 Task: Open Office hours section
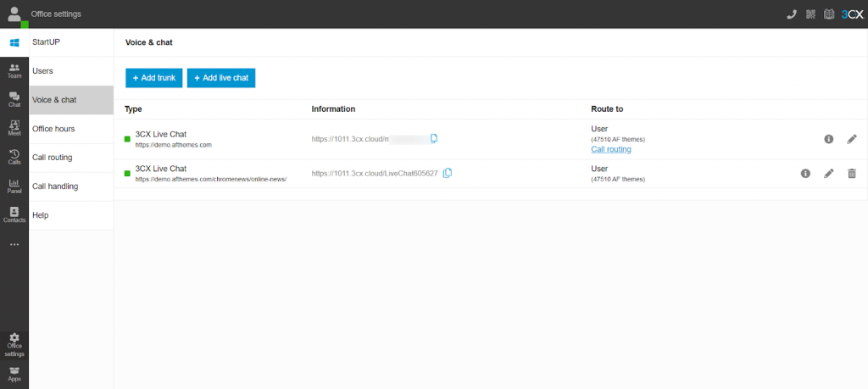click(71, 129)
